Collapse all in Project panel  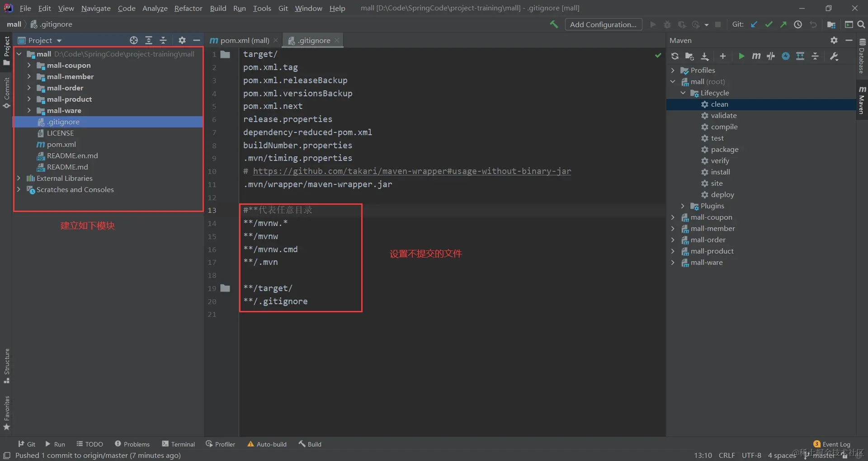click(x=163, y=40)
